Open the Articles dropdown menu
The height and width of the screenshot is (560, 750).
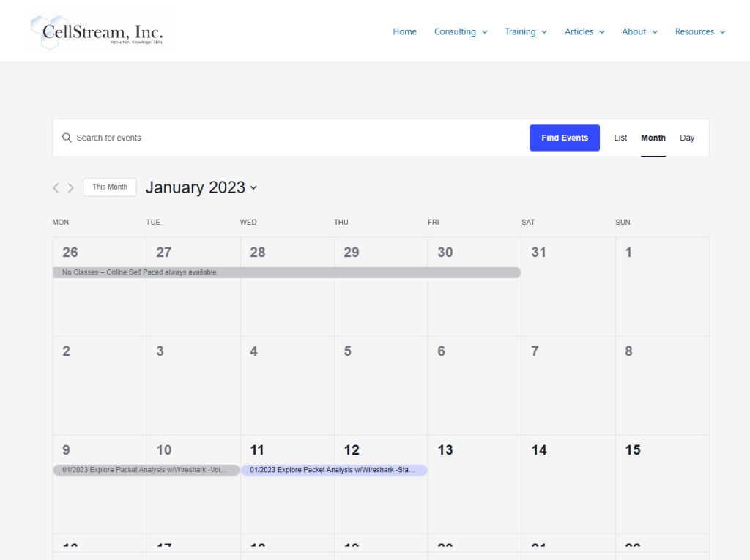click(x=584, y=31)
